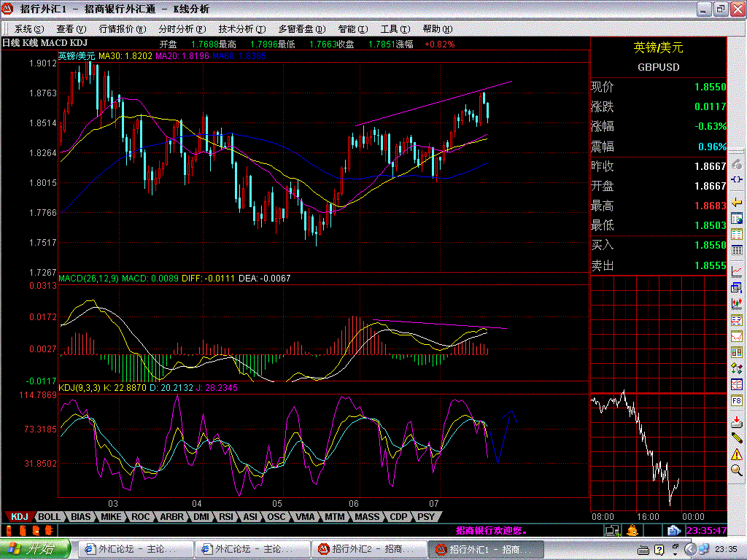
Task: Click the printer icon in right toolbar
Action: [737, 419]
